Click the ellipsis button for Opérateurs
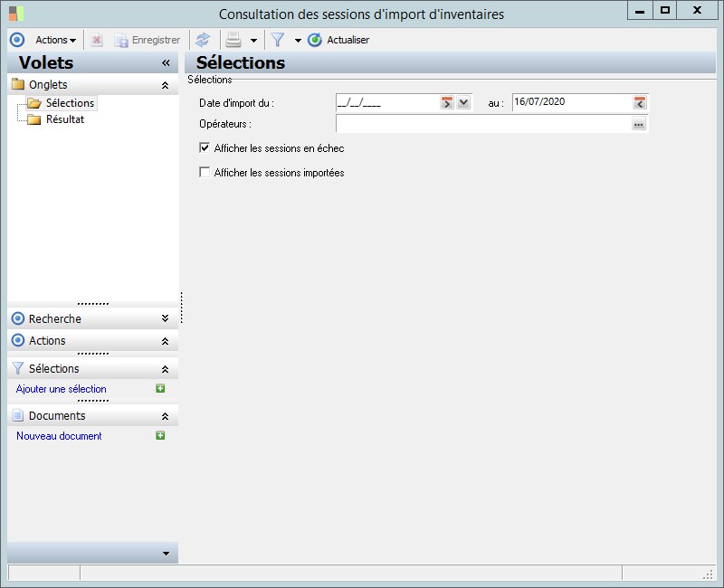This screenshot has height=588, width=724. pyautogui.click(x=639, y=124)
